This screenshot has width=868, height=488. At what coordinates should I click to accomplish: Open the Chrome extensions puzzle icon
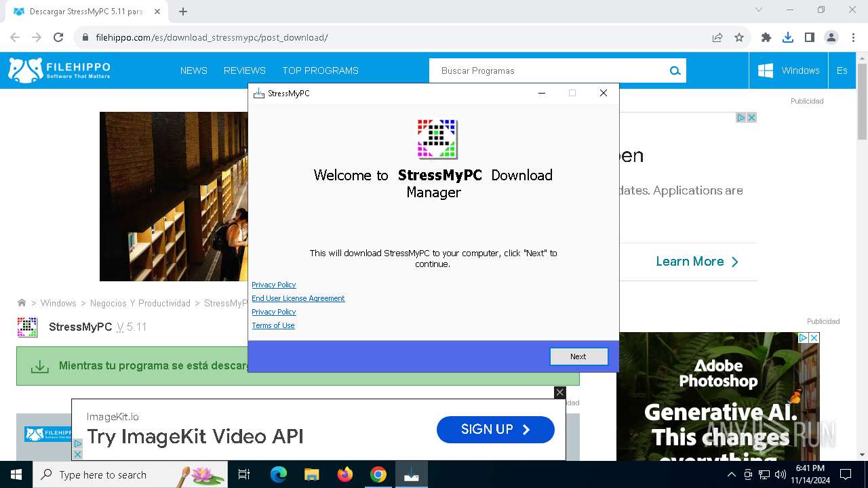[x=766, y=37]
